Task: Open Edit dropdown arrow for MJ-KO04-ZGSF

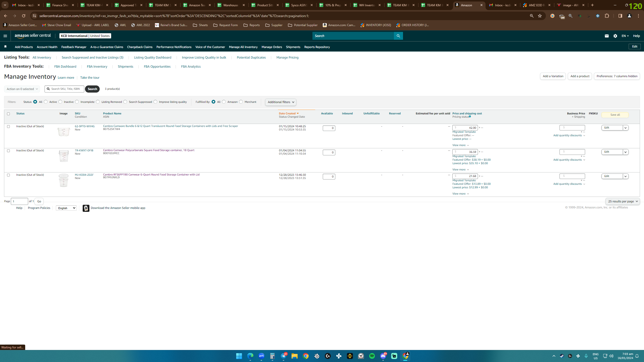Action: click(x=625, y=176)
